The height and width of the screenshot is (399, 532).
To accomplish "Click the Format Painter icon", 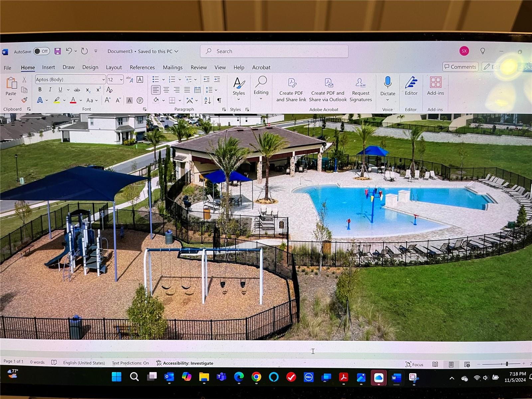I will pos(24,100).
